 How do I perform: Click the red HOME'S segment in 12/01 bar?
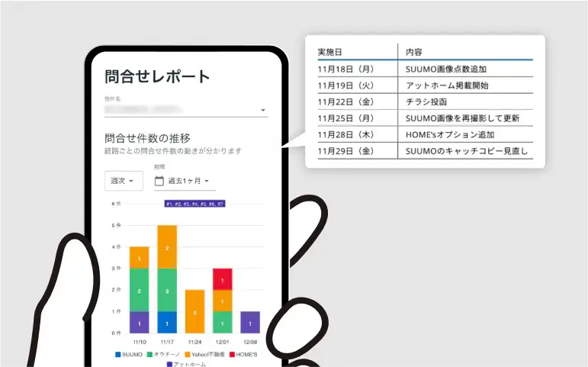222,279
